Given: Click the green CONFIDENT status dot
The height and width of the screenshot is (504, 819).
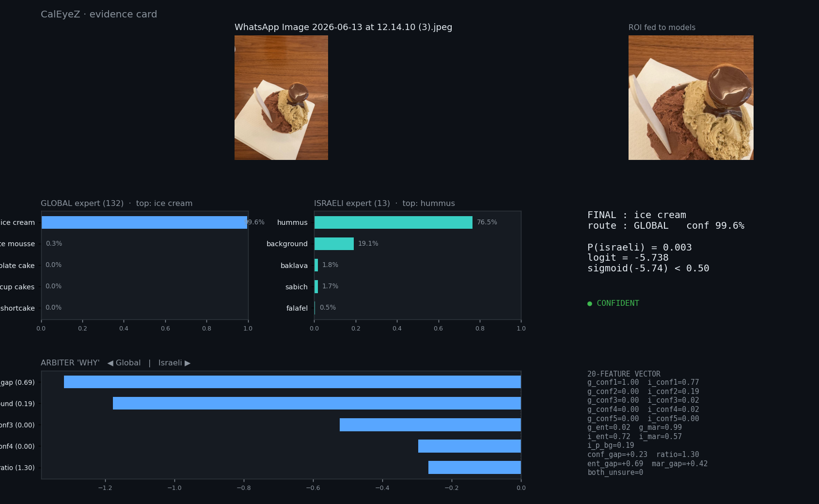Looking at the screenshot, I should point(590,304).
